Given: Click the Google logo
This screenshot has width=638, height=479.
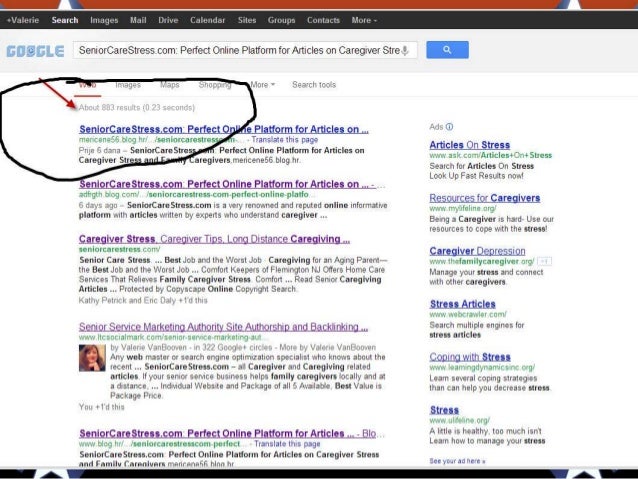Looking at the screenshot, I should click(35, 51).
